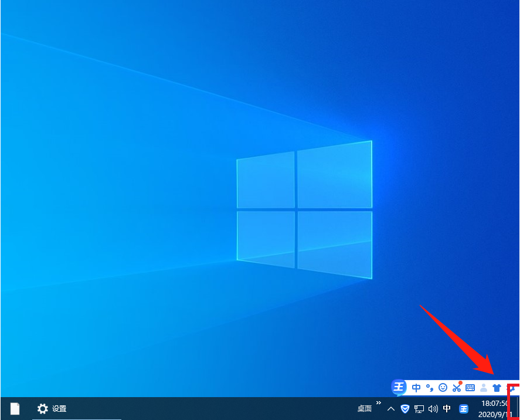Open Settings app in the taskbar
This screenshot has width=520, height=420.
tap(52, 409)
